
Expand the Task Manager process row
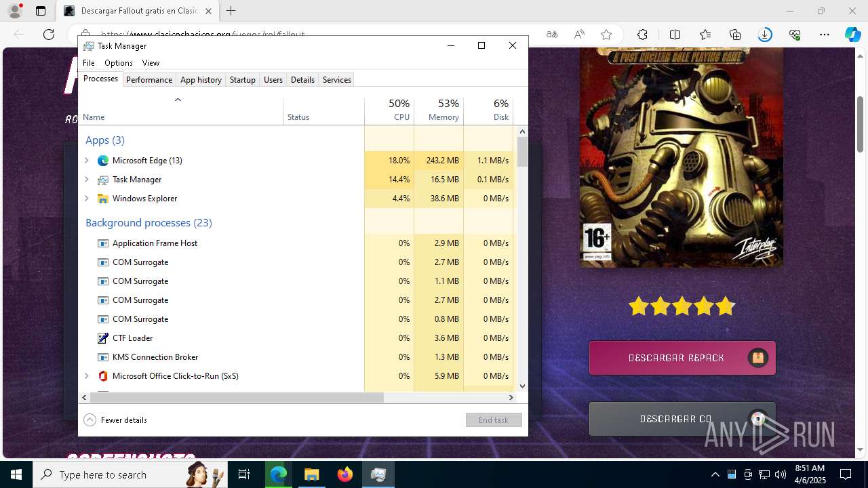tap(86, 180)
